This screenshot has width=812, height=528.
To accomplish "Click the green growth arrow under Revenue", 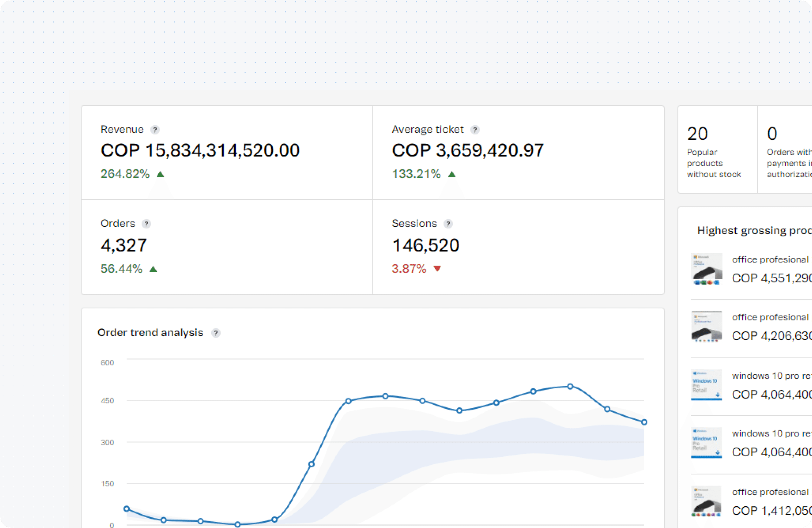I will point(160,174).
